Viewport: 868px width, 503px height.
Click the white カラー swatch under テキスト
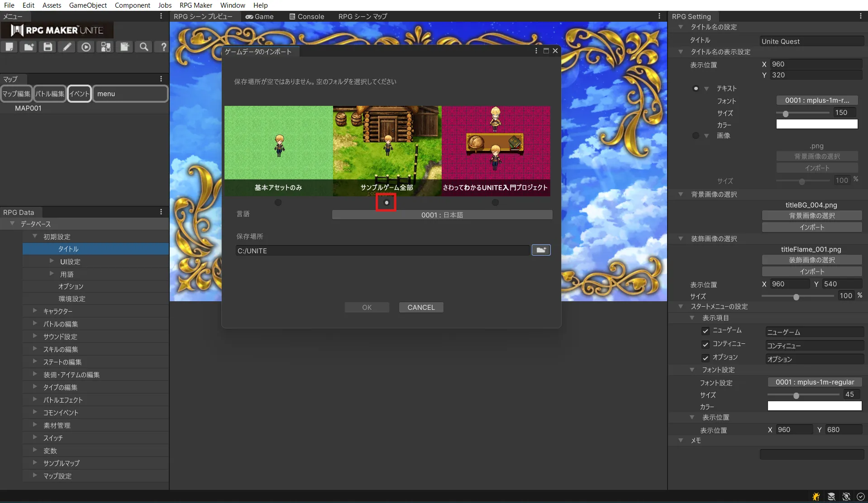[x=816, y=124]
